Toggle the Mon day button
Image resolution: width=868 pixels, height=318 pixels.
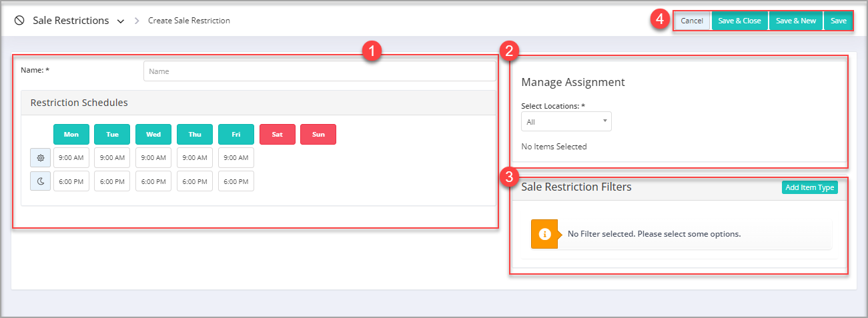(x=71, y=135)
